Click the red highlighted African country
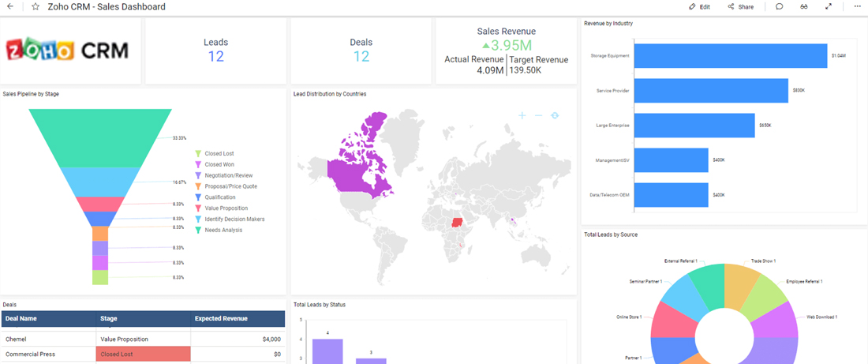 [x=457, y=222]
